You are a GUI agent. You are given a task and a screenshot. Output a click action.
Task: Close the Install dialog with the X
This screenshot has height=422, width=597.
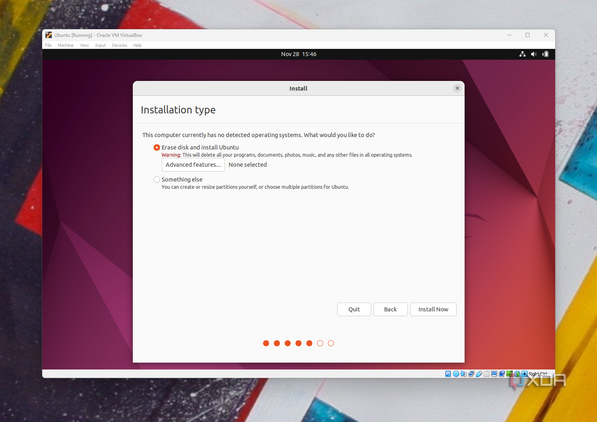457,88
